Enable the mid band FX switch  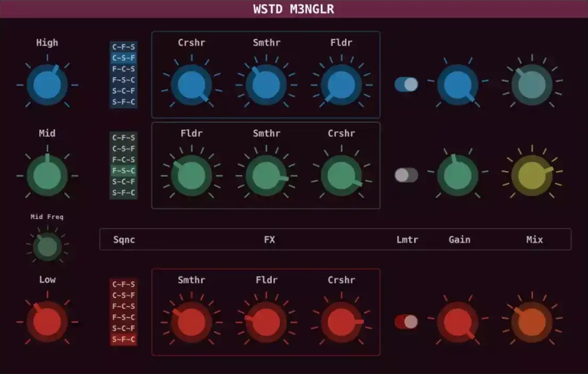[406, 175]
